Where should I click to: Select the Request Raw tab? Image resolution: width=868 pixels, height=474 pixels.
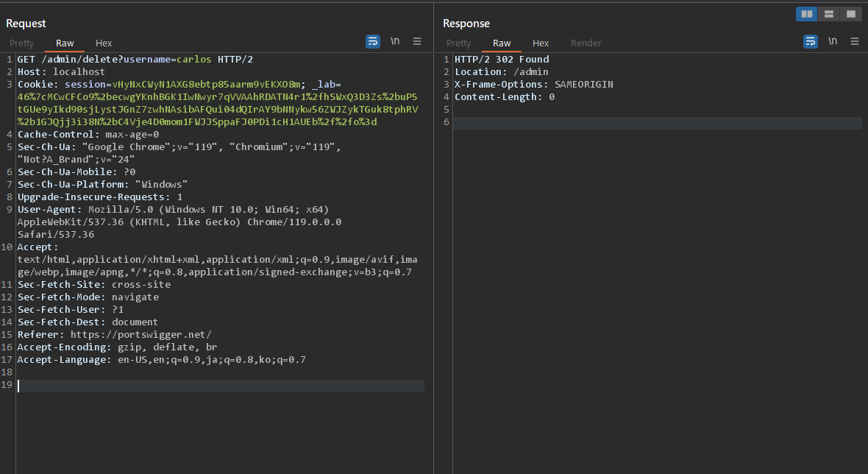65,43
